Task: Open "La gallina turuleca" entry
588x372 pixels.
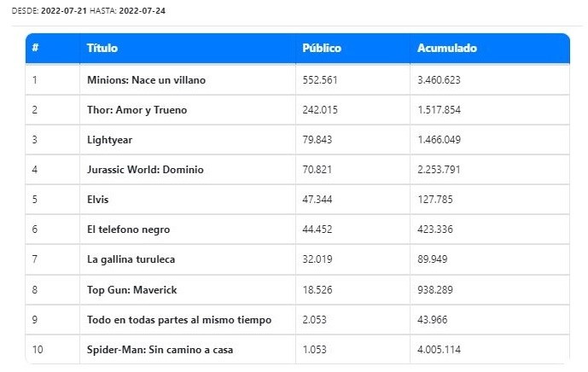Action: point(131,259)
